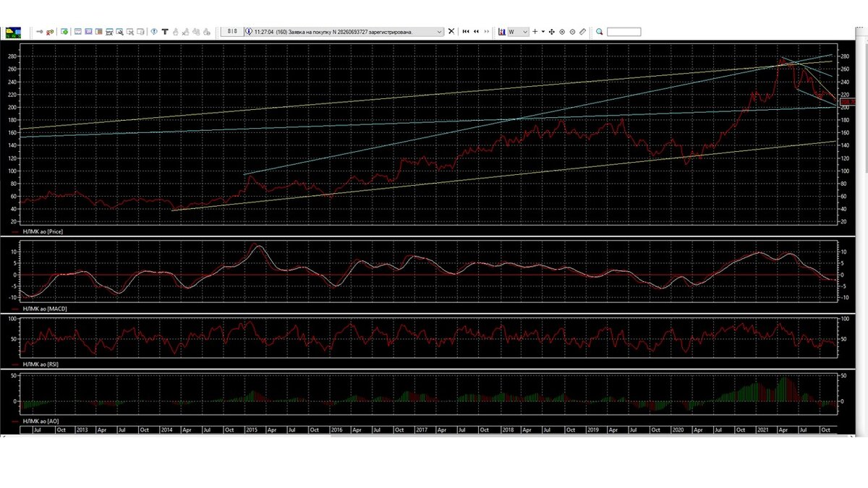Click the table search magnifier icon
This screenshot has width=868, height=488.
pyautogui.click(x=119, y=32)
